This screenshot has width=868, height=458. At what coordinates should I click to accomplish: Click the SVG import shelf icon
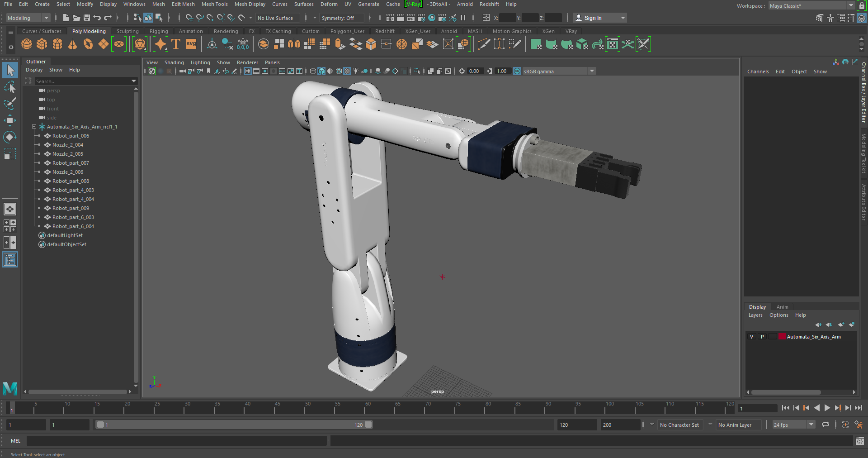191,44
